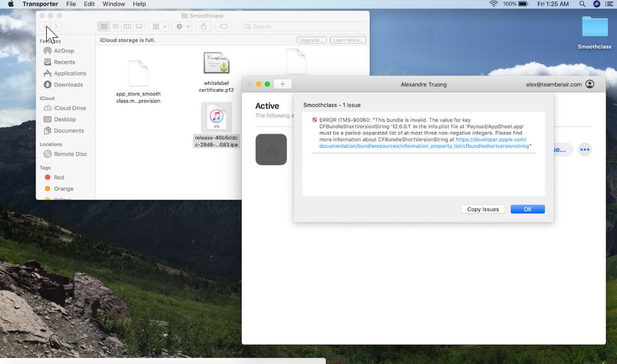The width and height of the screenshot is (617, 364).
Task: Go forward in Finder window
Action: (x=56, y=27)
